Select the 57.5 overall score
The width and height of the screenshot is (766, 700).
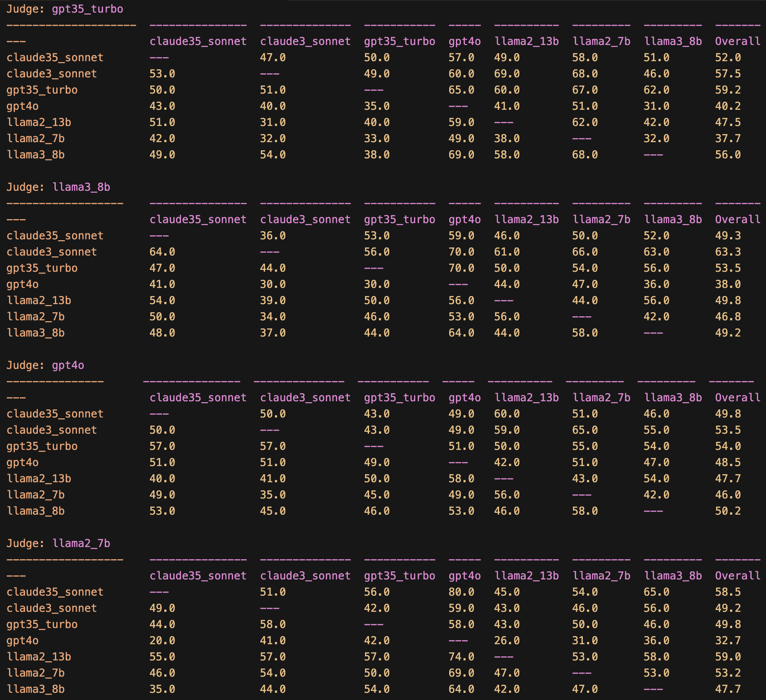point(728,74)
